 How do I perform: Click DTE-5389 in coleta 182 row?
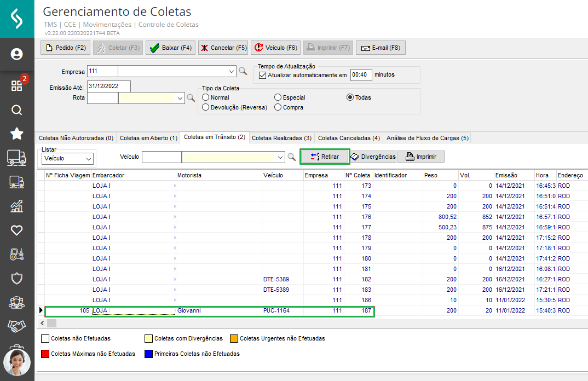tap(283, 279)
